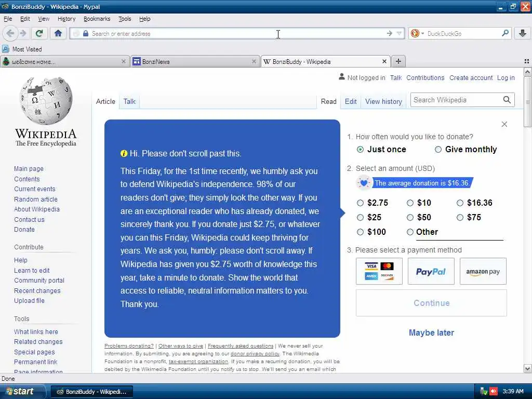Click the Not logged in user icon
Image resolution: width=532 pixels, height=399 pixels.
(342, 77)
